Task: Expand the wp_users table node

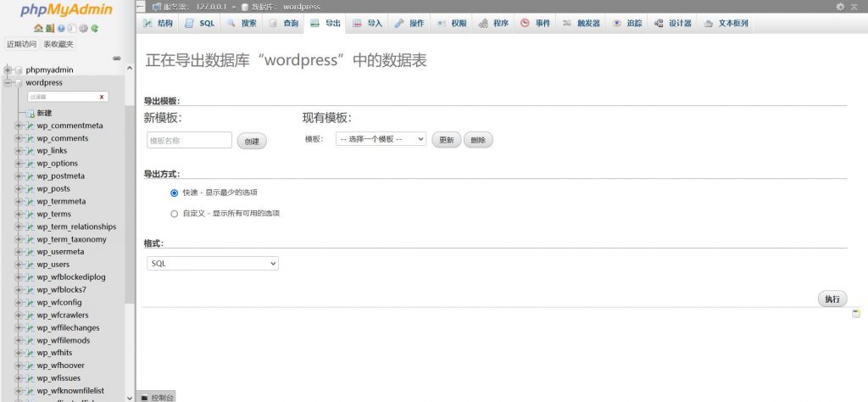Action: [19, 265]
